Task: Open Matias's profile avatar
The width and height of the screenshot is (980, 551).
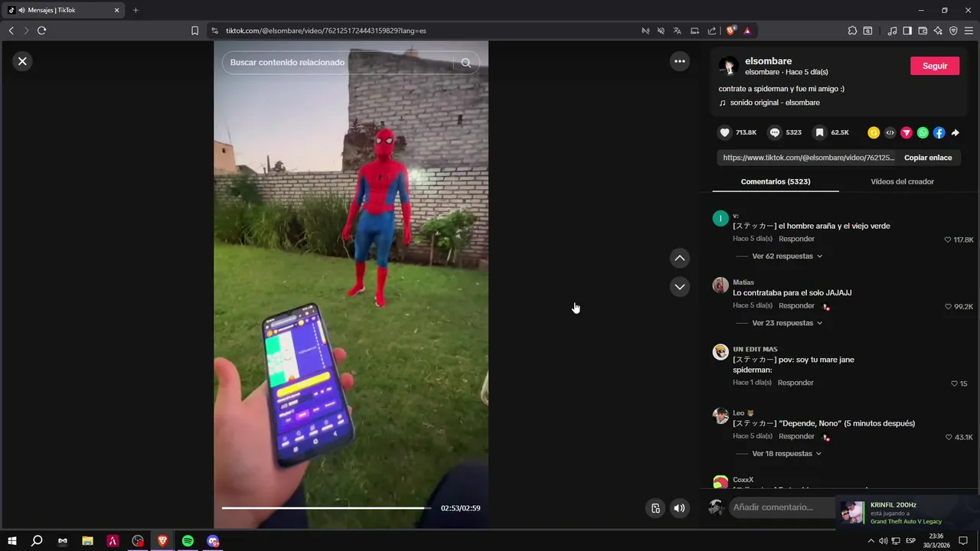Action: coord(720,285)
